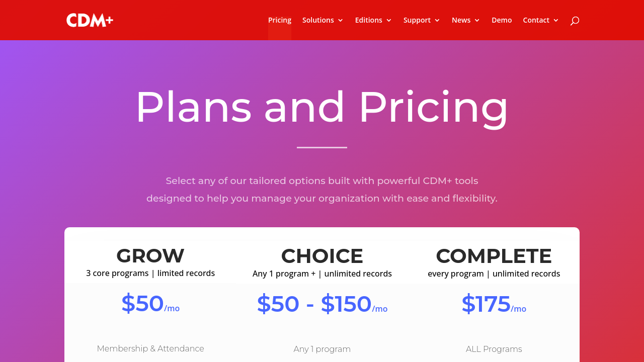Expand the Solutions dropdown chevron
This screenshot has width=644, height=362.
pyautogui.click(x=341, y=21)
